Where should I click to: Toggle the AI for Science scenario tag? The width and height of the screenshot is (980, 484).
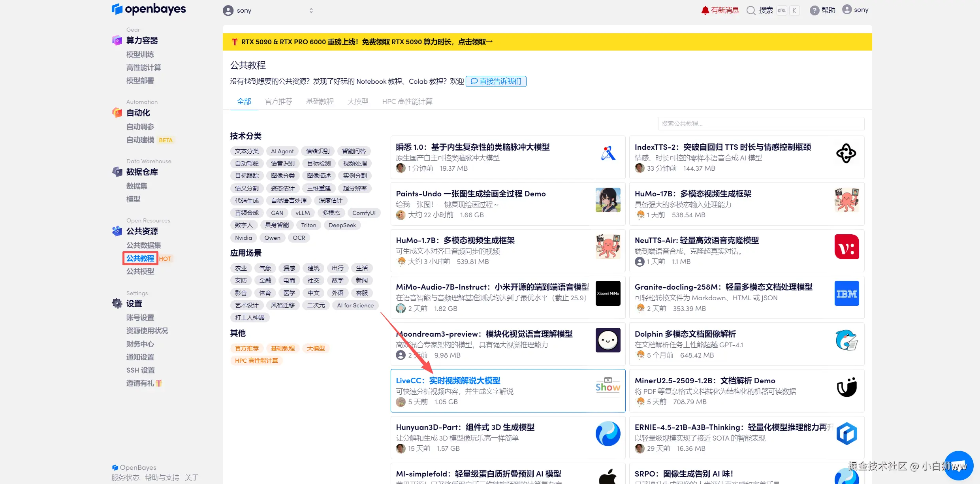click(x=355, y=305)
